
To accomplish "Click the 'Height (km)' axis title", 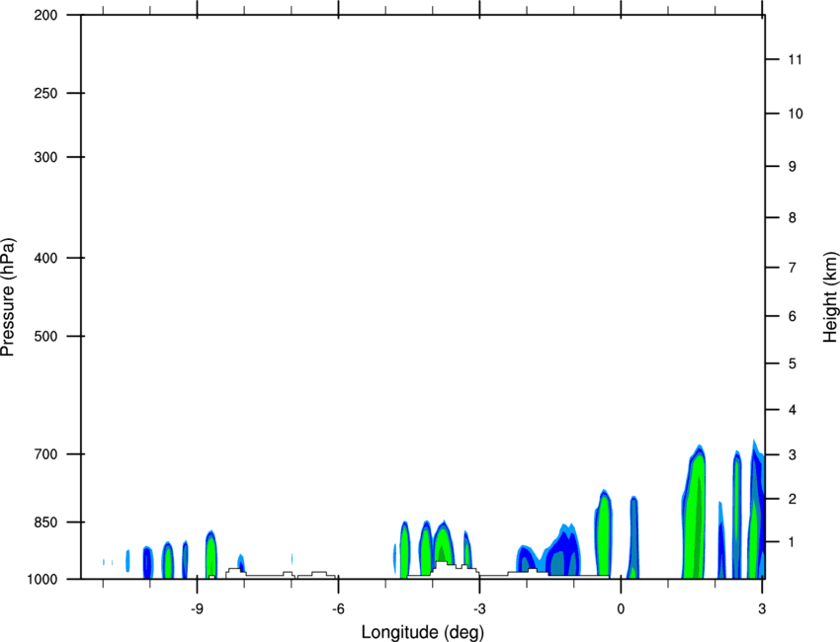I will (830, 296).
